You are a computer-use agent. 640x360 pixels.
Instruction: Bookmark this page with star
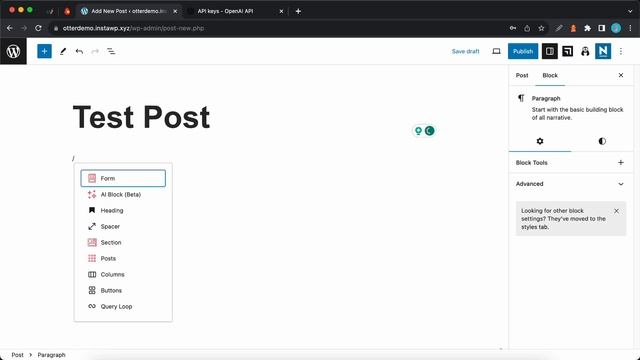pyautogui.click(x=541, y=28)
